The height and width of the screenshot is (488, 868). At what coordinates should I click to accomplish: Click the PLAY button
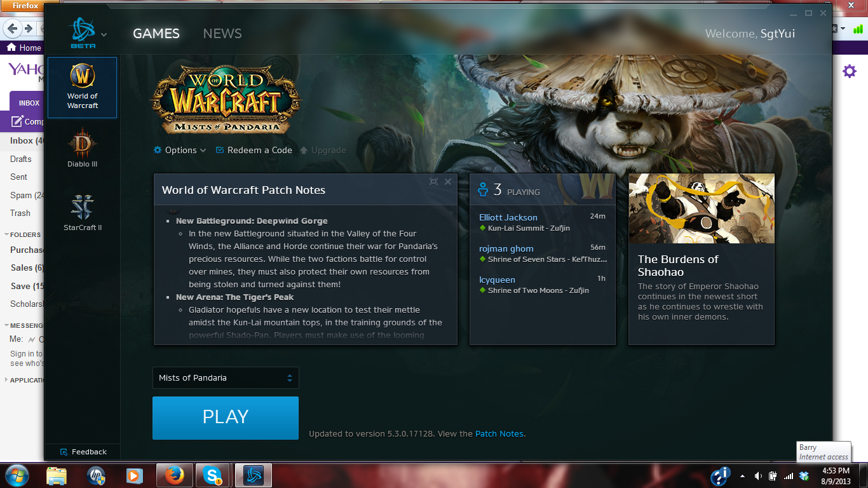pyautogui.click(x=226, y=417)
